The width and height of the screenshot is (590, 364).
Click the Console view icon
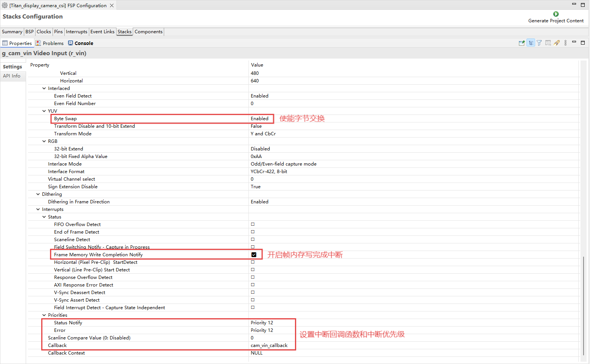click(70, 43)
